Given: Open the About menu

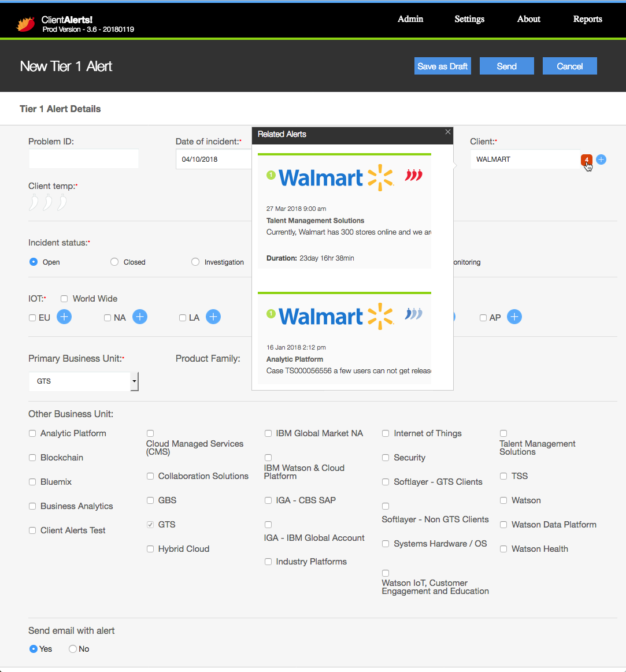Looking at the screenshot, I should coord(529,19).
